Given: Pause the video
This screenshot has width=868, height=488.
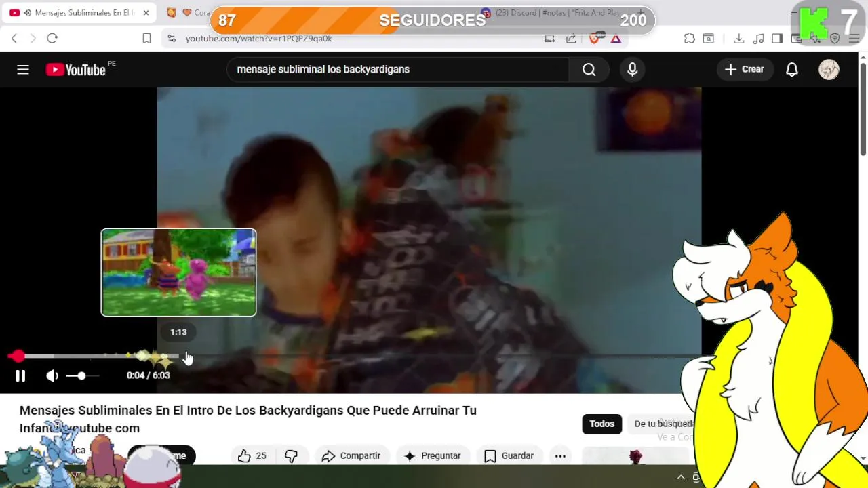Looking at the screenshot, I should 20,375.
